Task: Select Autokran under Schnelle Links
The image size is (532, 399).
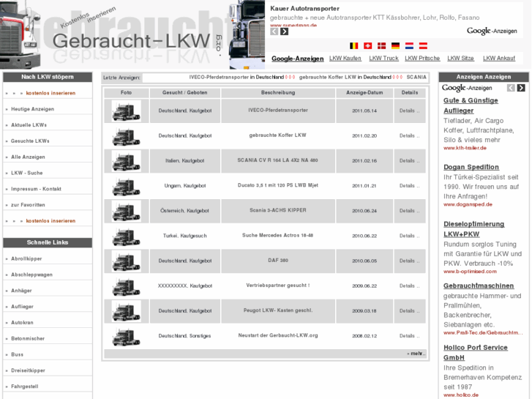Action: 22,323
